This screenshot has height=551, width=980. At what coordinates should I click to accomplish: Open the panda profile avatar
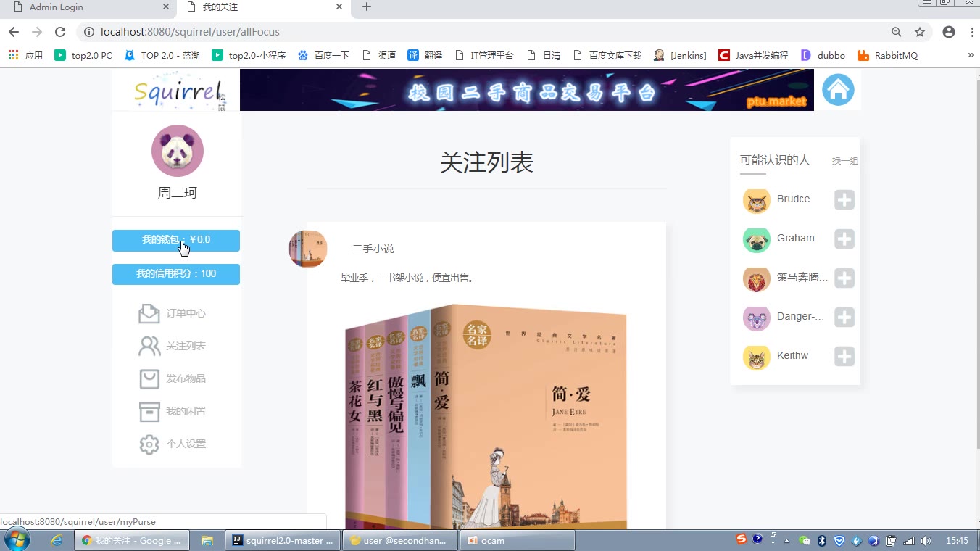178,151
